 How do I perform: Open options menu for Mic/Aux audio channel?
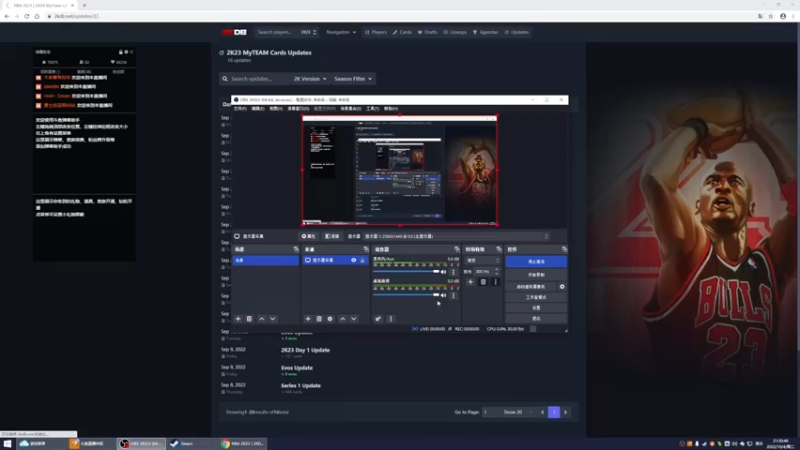click(453, 272)
